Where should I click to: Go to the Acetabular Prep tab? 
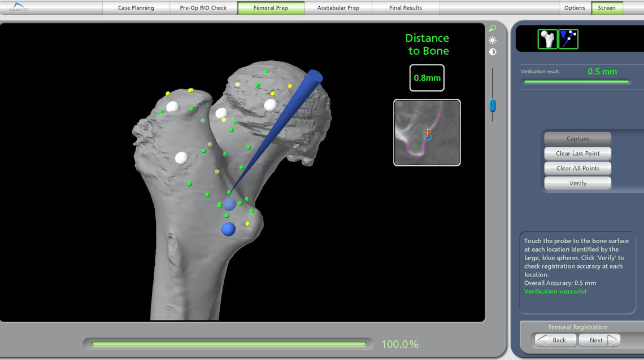click(x=338, y=8)
